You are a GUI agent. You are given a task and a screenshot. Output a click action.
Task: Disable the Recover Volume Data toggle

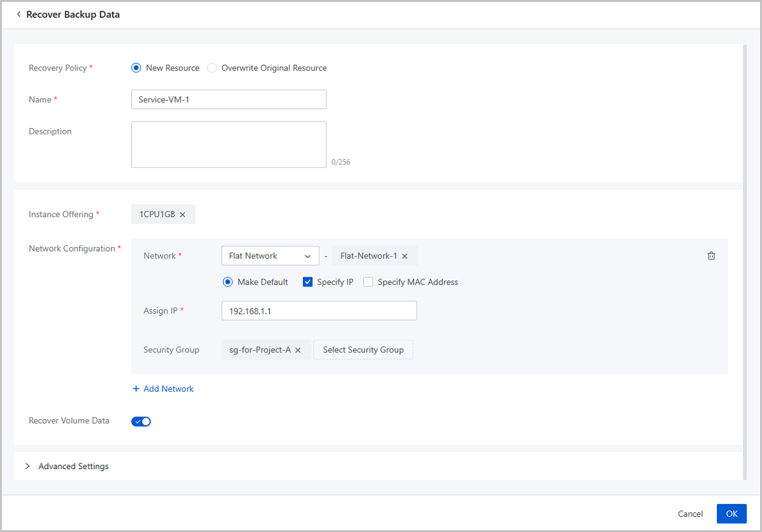(141, 421)
